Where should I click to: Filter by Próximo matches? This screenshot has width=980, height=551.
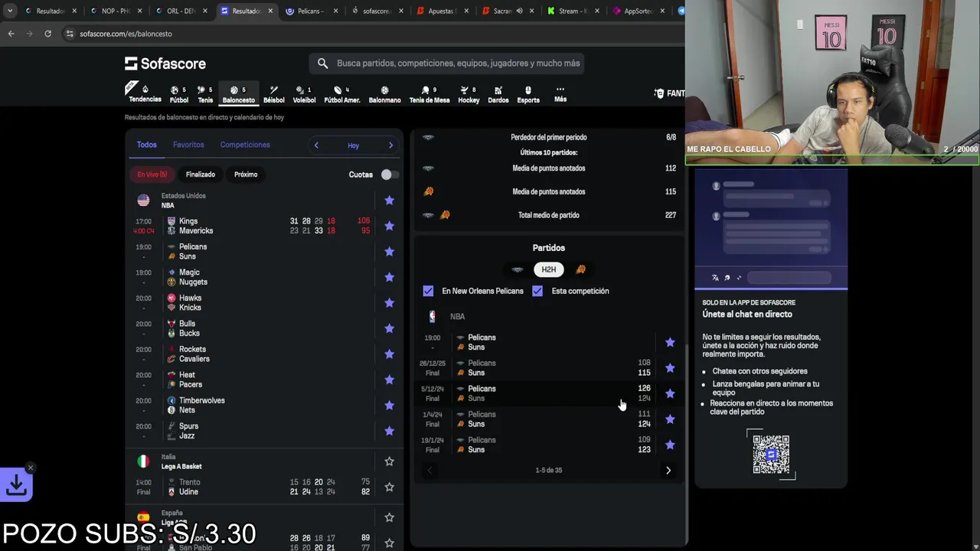[246, 174]
